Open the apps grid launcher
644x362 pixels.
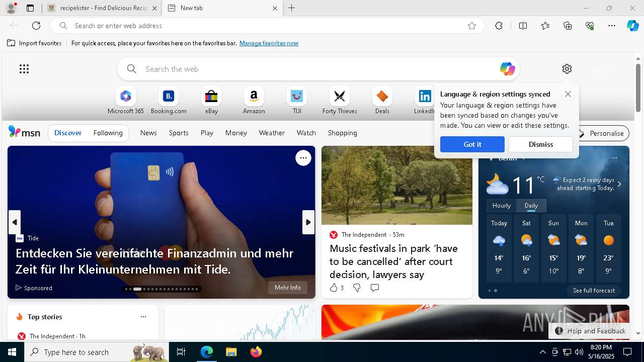[24, 69]
